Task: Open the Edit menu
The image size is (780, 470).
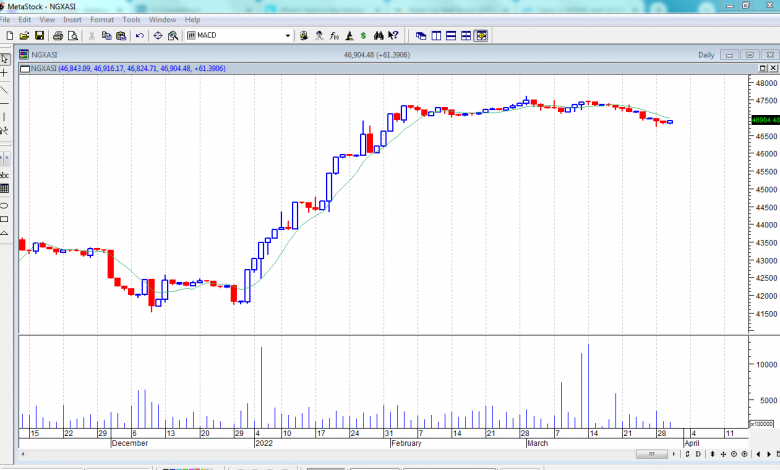Action: click(x=24, y=19)
